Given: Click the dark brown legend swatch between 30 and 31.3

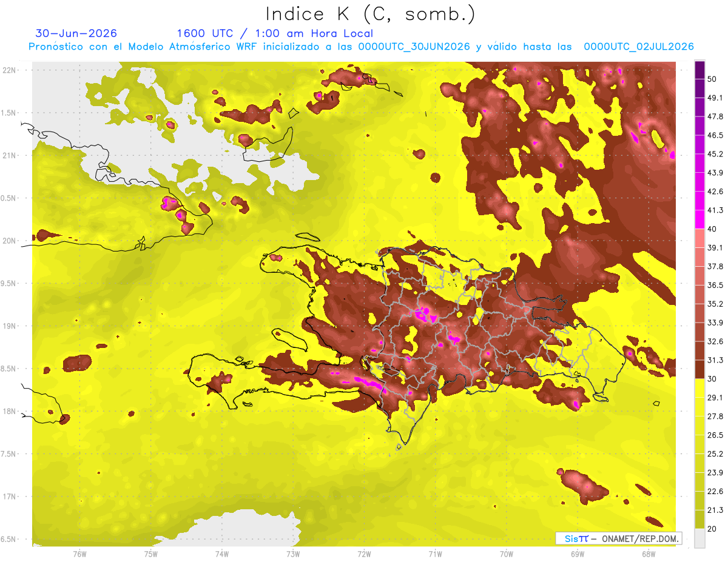Looking at the screenshot, I should click(x=699, y=369).
